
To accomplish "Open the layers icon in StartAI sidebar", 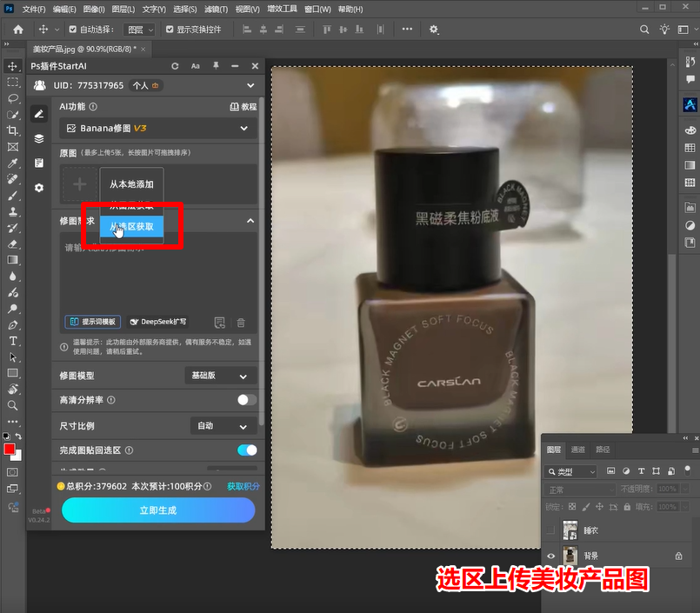I will pos(39,139).
